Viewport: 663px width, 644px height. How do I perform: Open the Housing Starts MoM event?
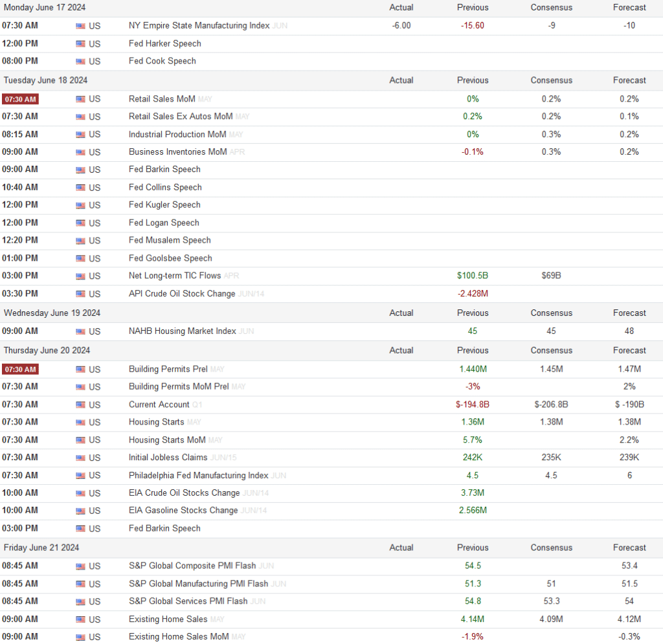tap(167, 440)
